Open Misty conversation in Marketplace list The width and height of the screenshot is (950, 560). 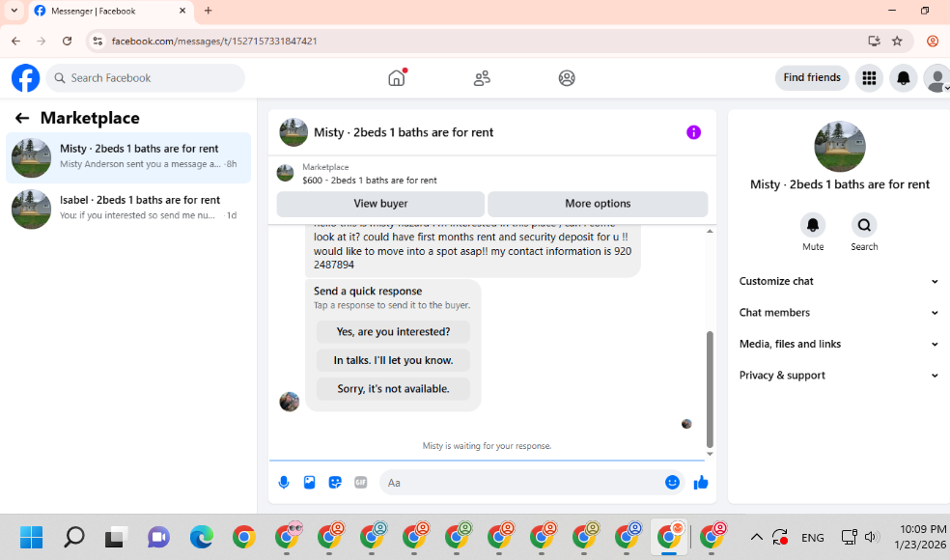click(128, 157)
